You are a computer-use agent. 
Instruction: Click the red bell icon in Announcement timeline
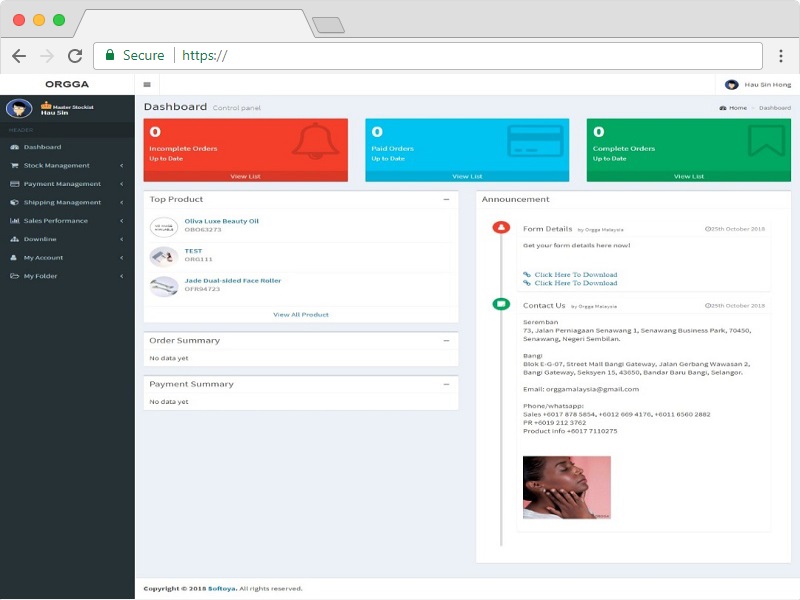(501, 228)
